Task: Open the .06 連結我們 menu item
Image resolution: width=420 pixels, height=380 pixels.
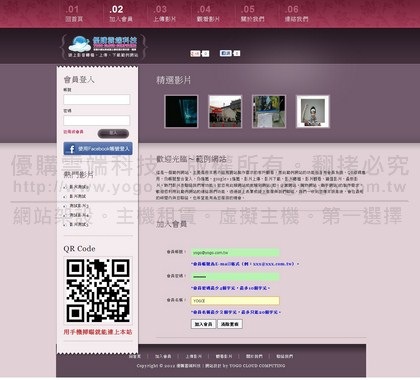Action: pyautogui.click(x=296, y=14)
